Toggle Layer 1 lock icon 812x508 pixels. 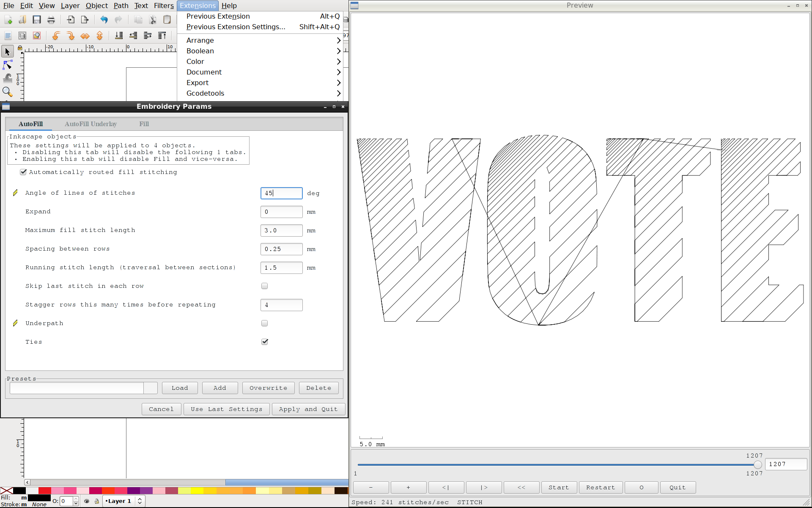[97, 501]
